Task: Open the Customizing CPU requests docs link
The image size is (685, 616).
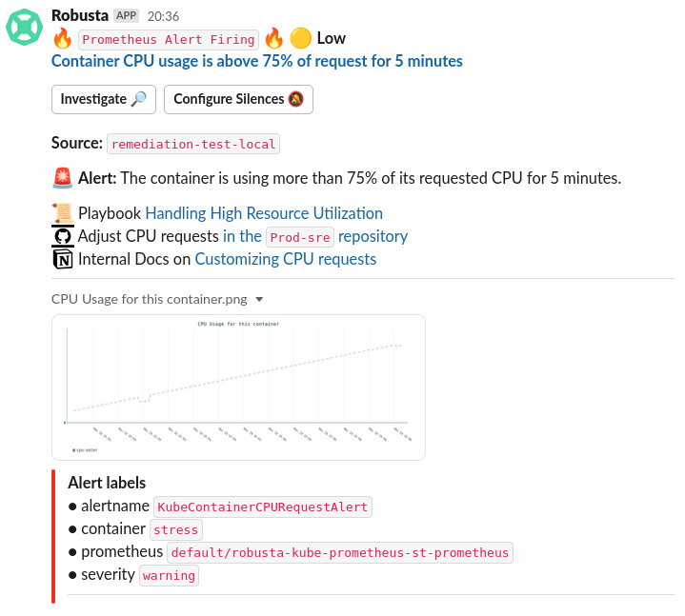Action: (286, 259)
